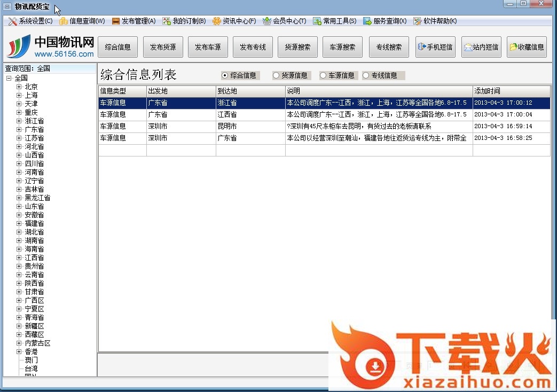Viewport: 557px width, 392px height.
Task: Click the 信息查询 menu icon
Action: point(64,21)
